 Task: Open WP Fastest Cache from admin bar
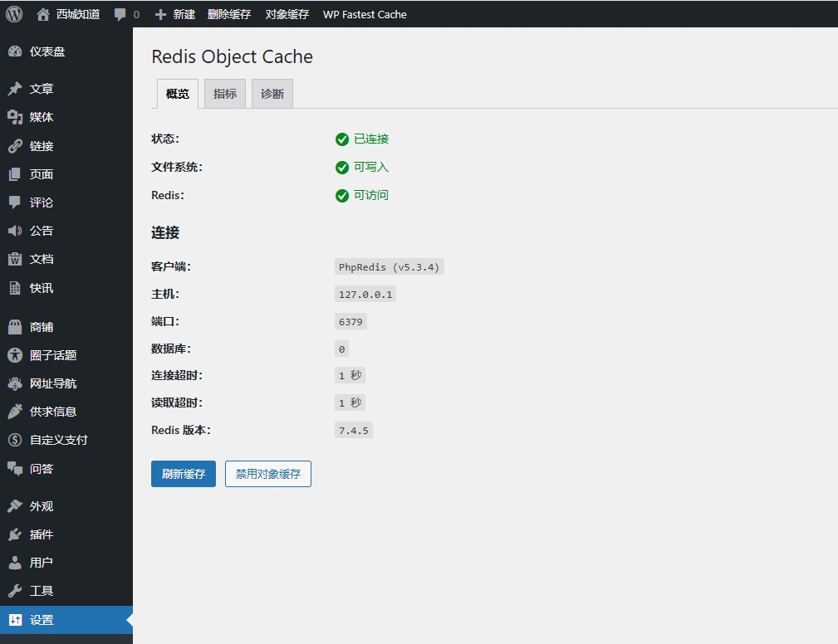tap(365, 14)
